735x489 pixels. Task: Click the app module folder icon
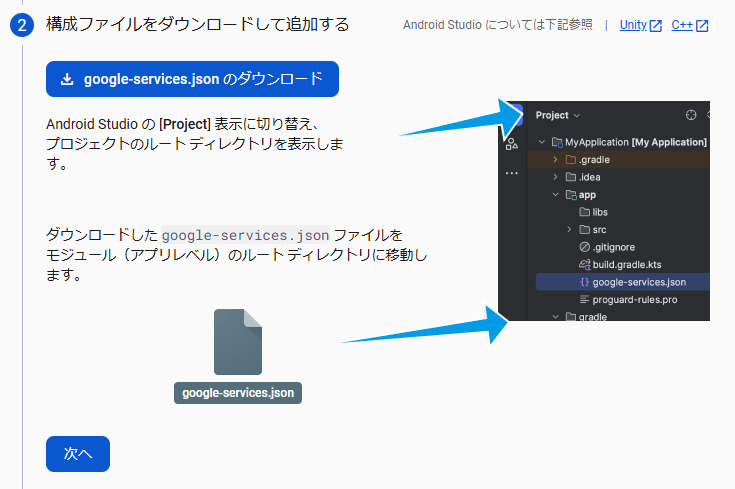coord(571,195)
